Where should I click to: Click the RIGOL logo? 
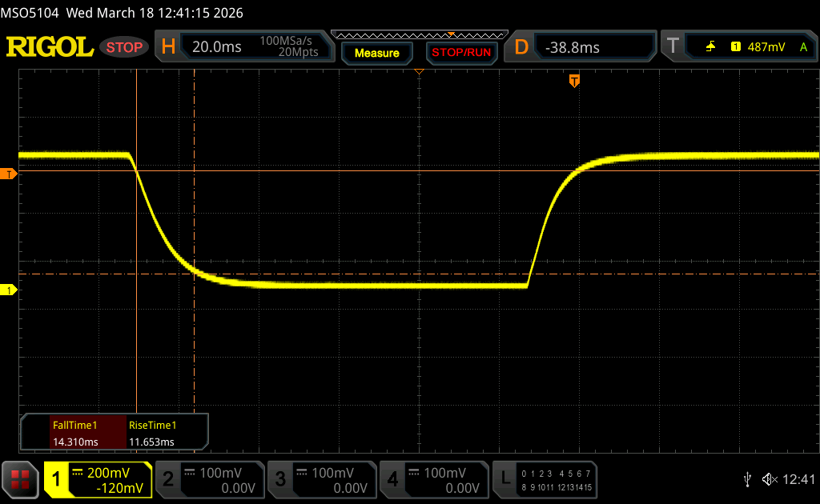point(50,47)
